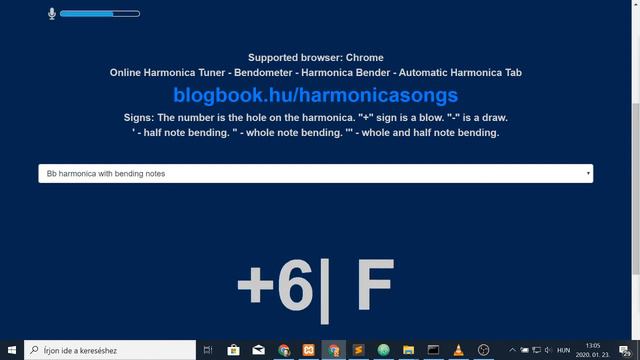
Task: Click the active Chrome window taskbar icon
Action: (x=333, y=350)
